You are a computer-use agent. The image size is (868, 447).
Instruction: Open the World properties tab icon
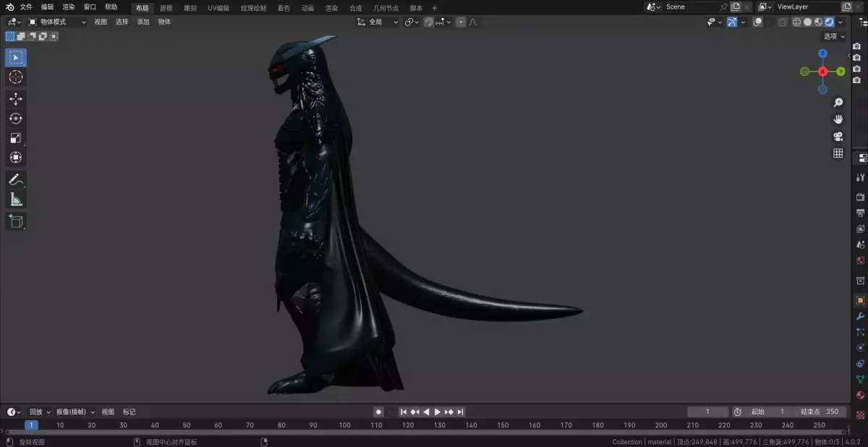point(860,260)
